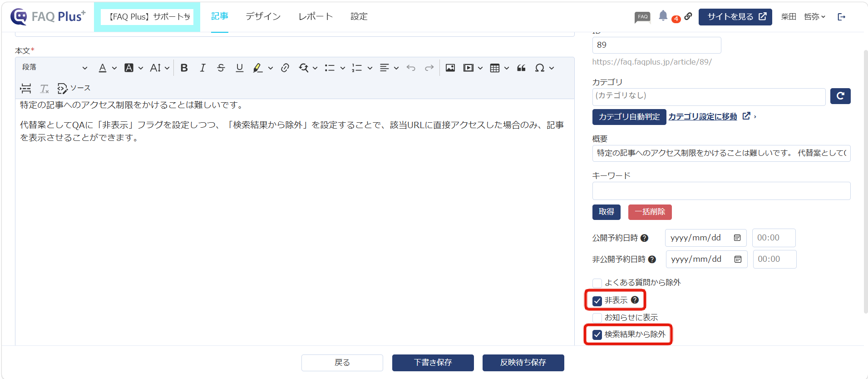Uncheck 検索結果から除外 checkbox
The height and width of the screenshot is (379, 868).
(597, 335)
